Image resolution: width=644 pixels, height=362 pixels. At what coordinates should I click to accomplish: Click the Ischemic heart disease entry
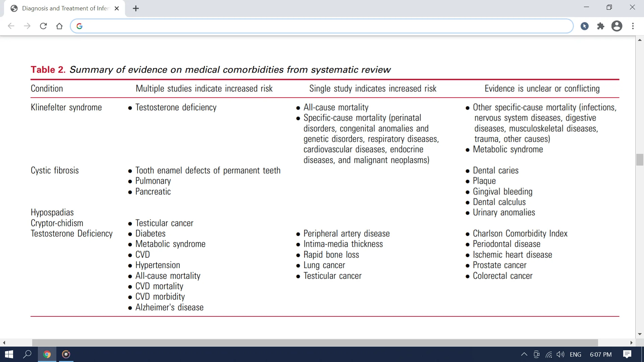pyautogui.click(x=512, y=255)
